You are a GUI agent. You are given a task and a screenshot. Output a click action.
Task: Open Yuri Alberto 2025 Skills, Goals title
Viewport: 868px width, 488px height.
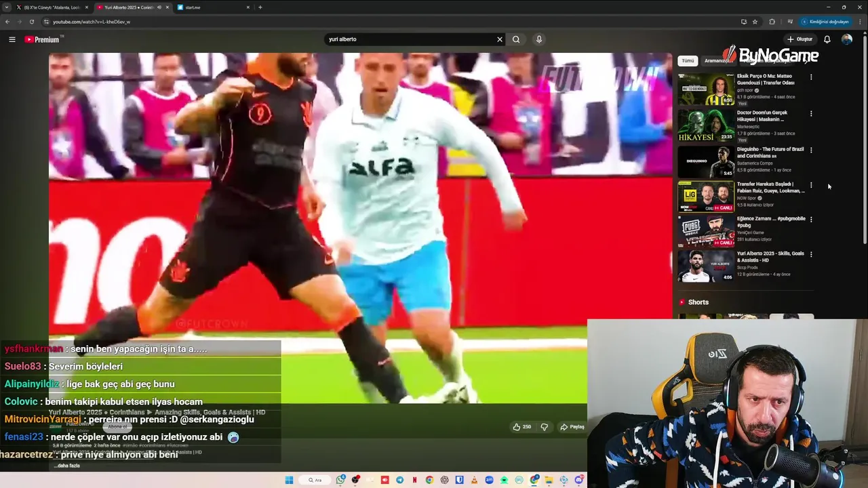(x=770, y=257)
